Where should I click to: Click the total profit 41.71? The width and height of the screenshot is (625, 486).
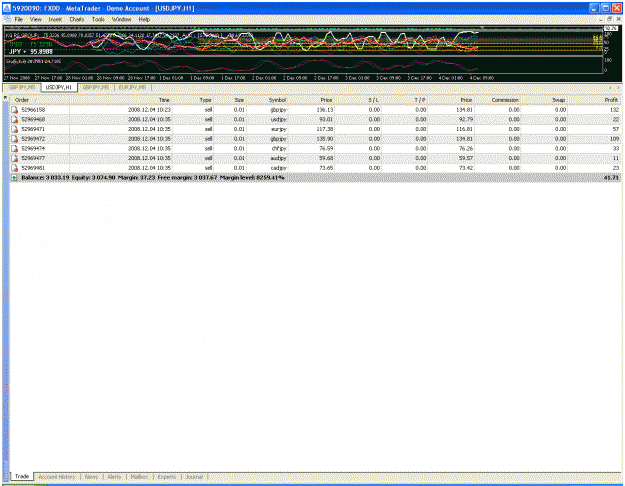(x=611, y=178)
